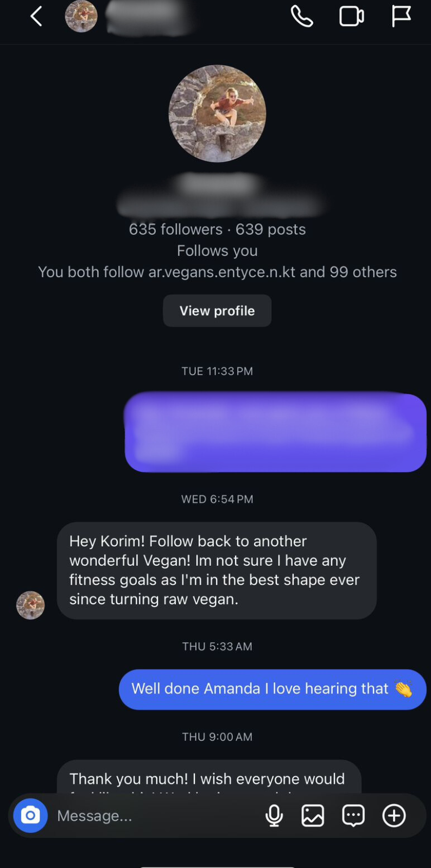This screenshot has width=431, height=868.
Task: Open photo gallery picker icon
Action: coord(313,815)
